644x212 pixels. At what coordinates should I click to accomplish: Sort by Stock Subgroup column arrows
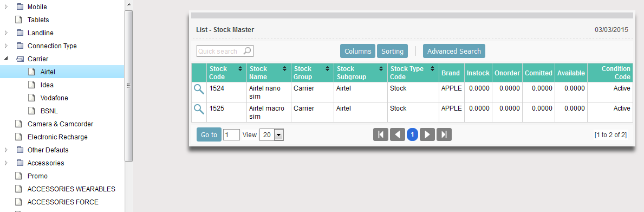click(381, 69)
